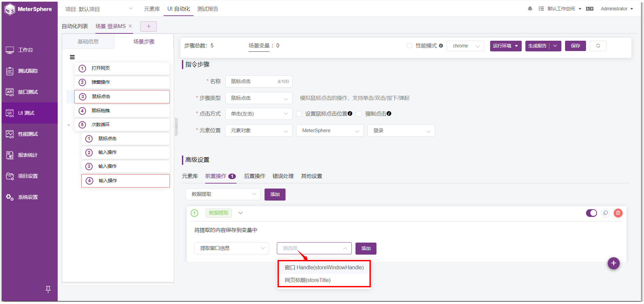Select 网页标题(storeTitle) option

point(324,280)
